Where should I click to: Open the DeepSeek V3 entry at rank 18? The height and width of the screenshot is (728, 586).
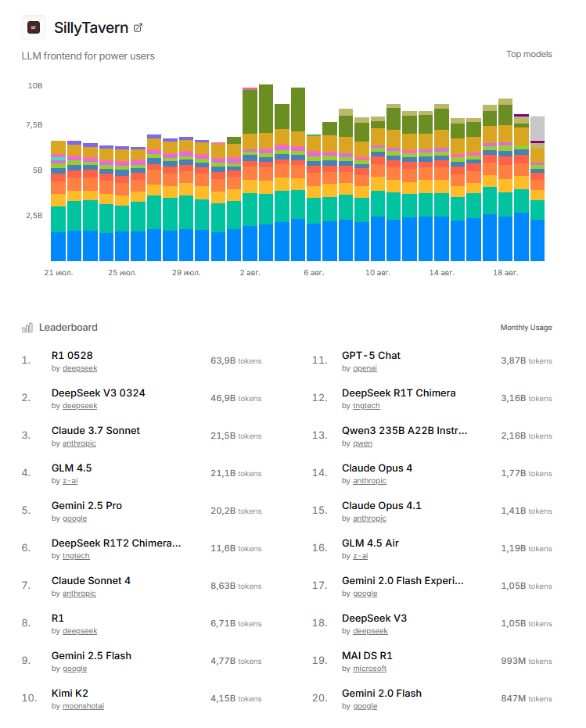coord(374,619)
